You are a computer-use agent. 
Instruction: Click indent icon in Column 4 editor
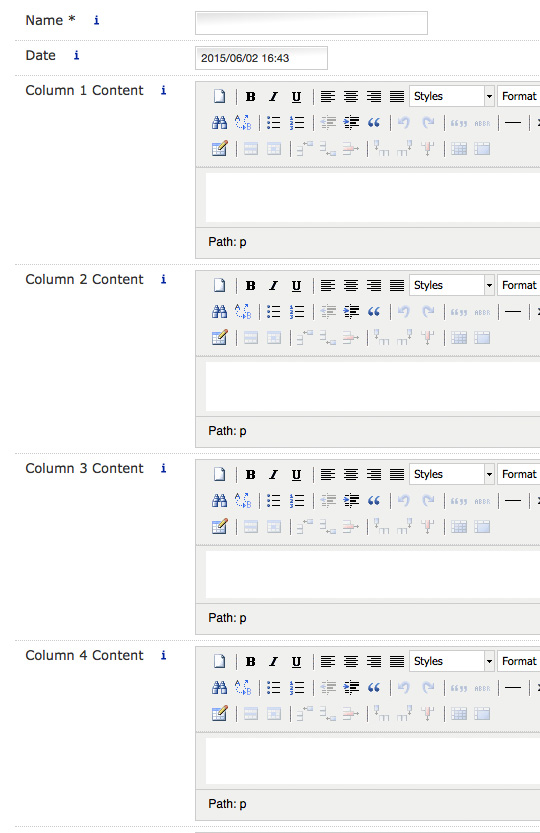click(x=351, y=688)
